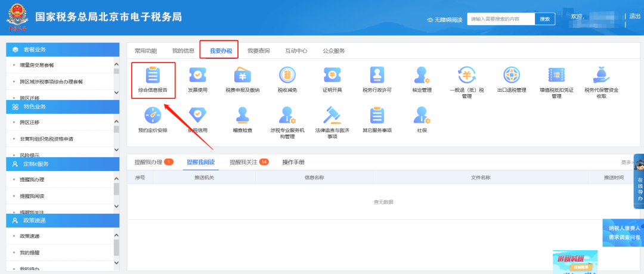Switch to the 常用功能 tab

click(145, 51)
